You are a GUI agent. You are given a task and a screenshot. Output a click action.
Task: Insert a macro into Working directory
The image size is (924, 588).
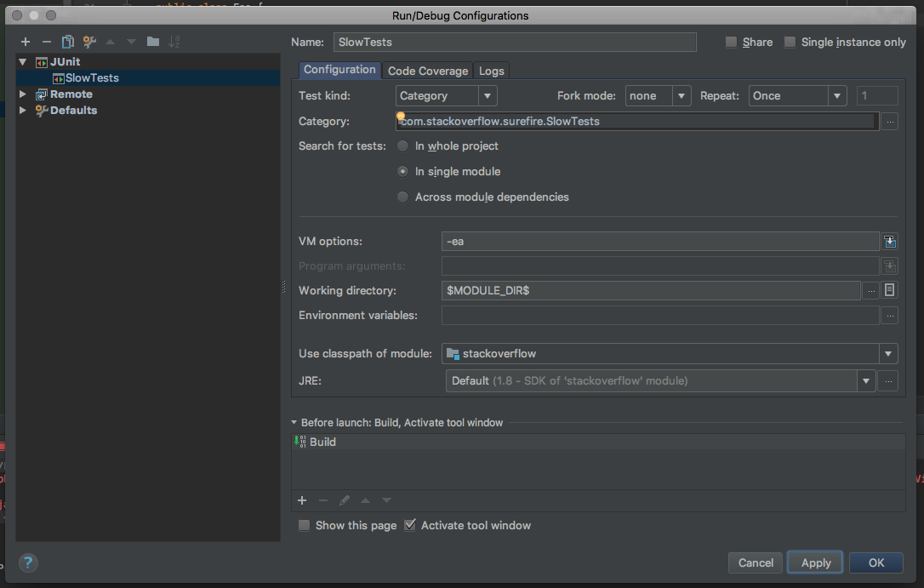pos(890,290)
